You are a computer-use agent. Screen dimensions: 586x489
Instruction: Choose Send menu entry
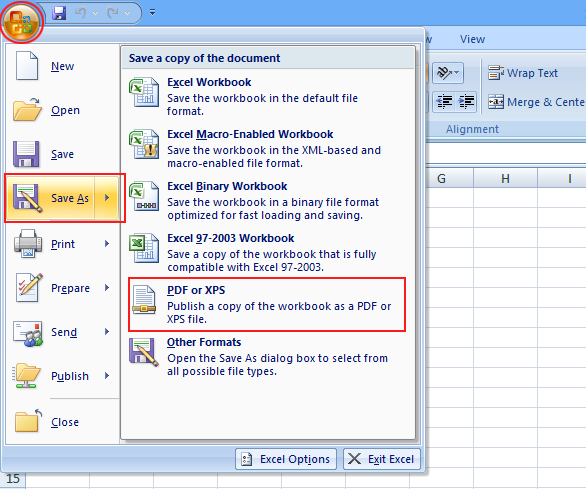pos(64,332)
